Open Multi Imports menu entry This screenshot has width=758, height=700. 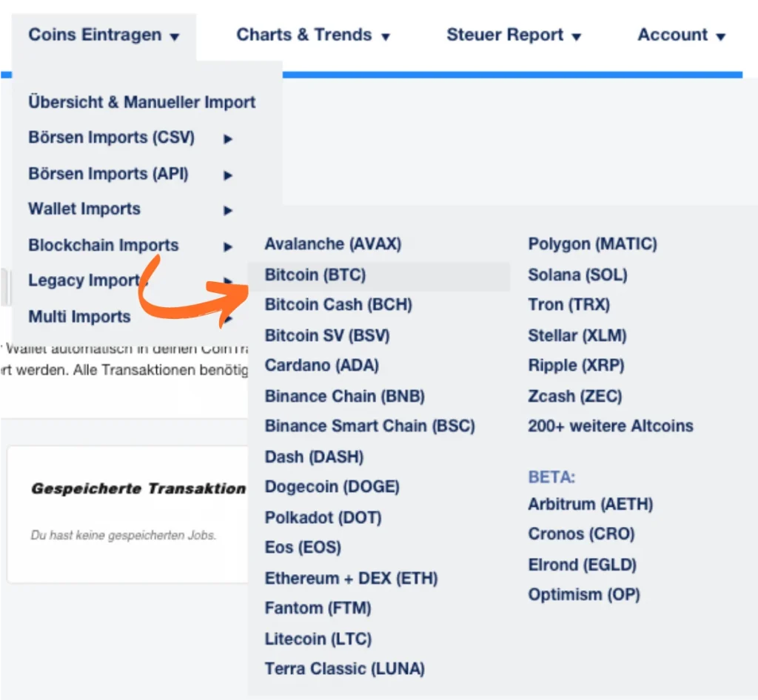click(79, 317)
